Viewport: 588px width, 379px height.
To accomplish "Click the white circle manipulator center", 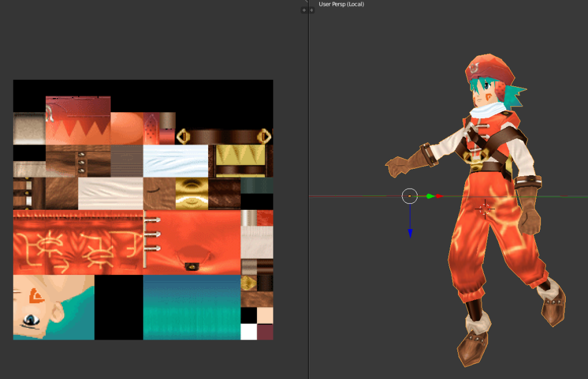I will pyautogui.click(x=409, y=196).
